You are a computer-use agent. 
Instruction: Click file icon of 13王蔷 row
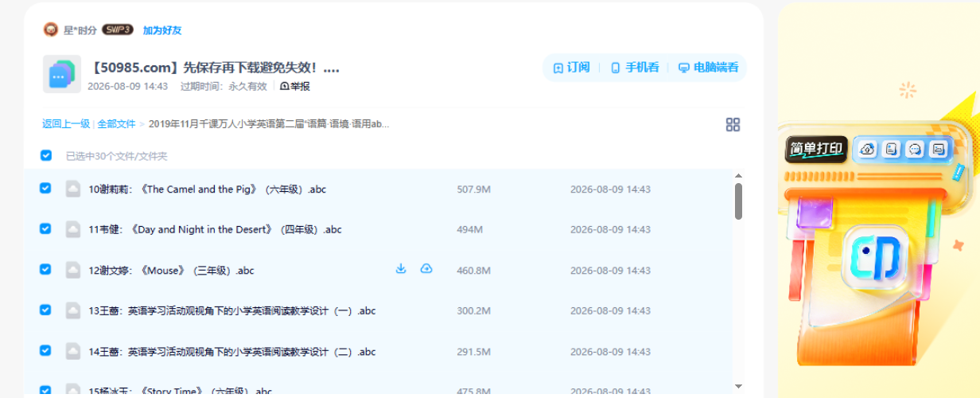click(73, 310)
